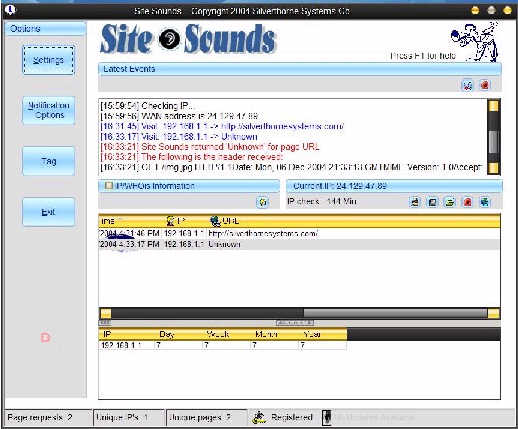The height and width of the screenshot is (429, 518).
Task: Click the blue icon in Latest Events bar
Action: pyautogui.click(x=467, y=85)
